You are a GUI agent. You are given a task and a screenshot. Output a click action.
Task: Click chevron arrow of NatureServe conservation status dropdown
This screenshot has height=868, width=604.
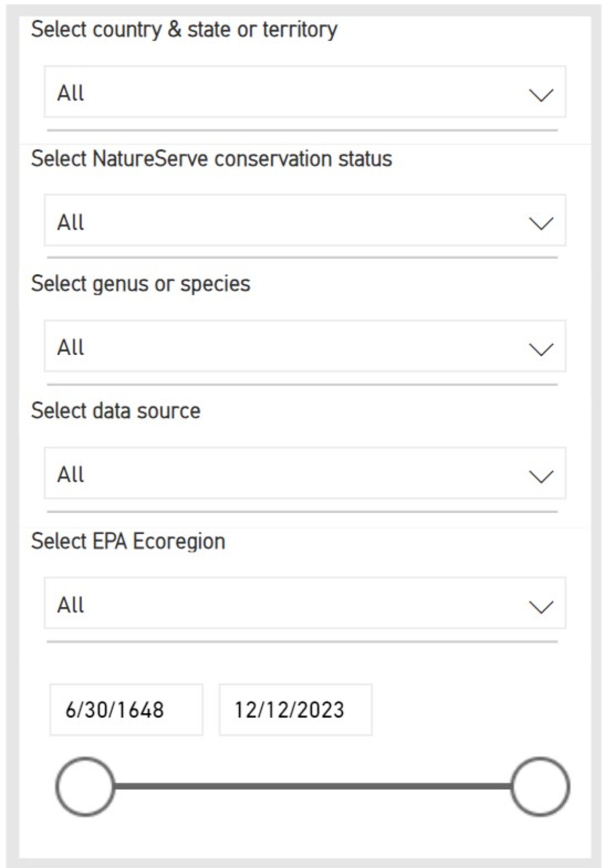[541, 223]
